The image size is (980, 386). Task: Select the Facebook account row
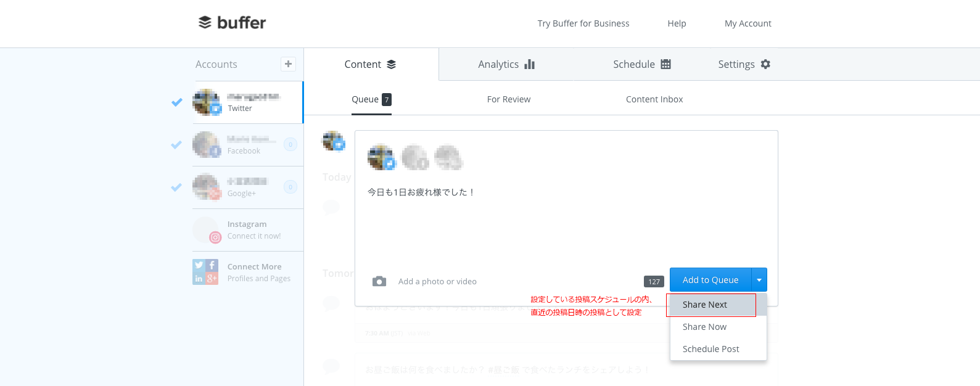[x=247, y=145]
